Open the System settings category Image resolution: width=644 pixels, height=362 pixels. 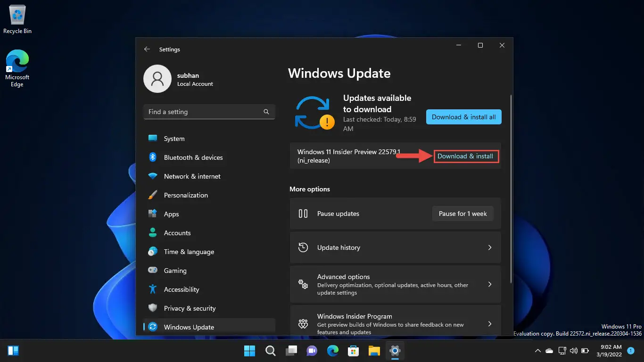tap(209, 139)
